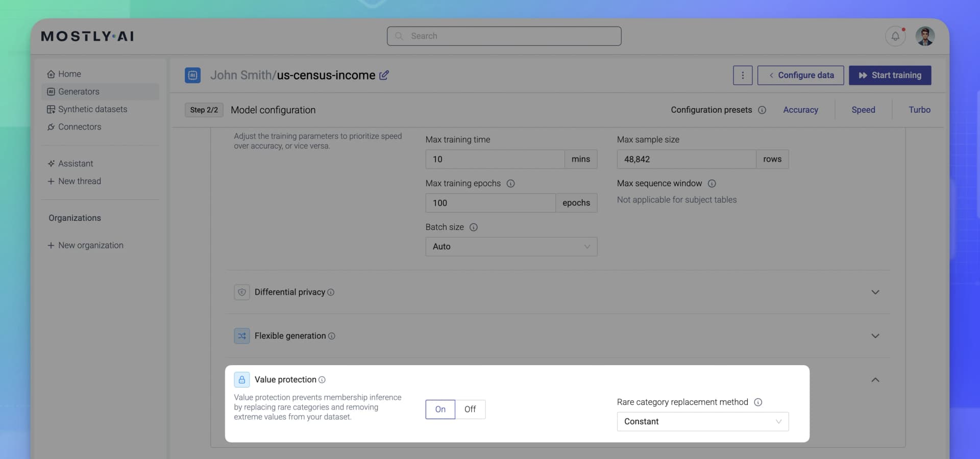Open the Batch size Auto dropdown
980x459 pixels.
tap(511, 246)
